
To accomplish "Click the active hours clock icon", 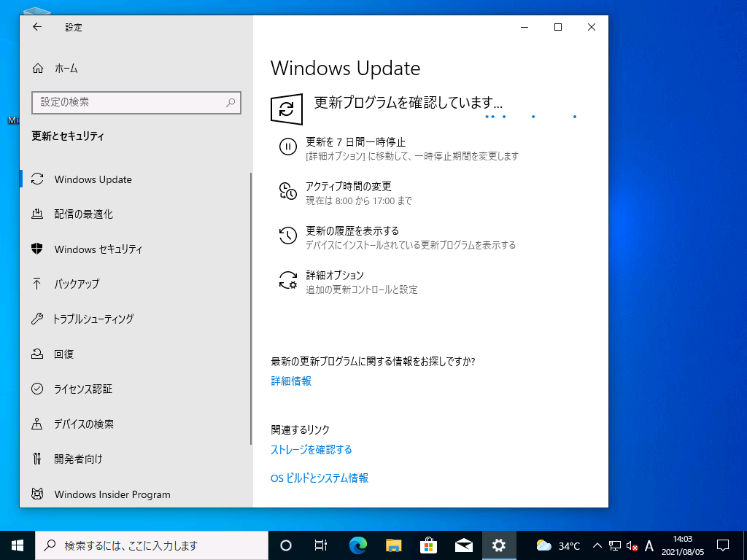I will pyautogui.click(x=287, y=191).
